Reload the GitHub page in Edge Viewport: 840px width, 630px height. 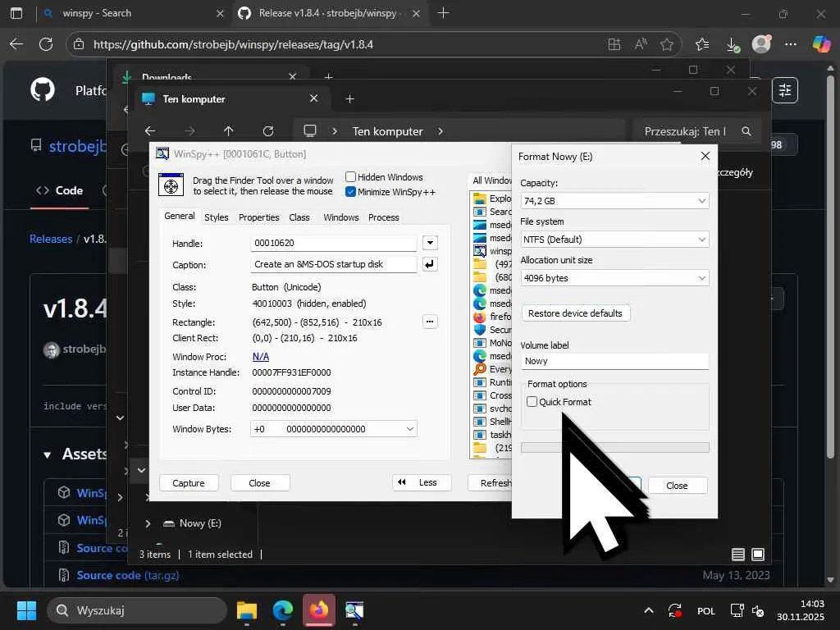click(46, 44)
